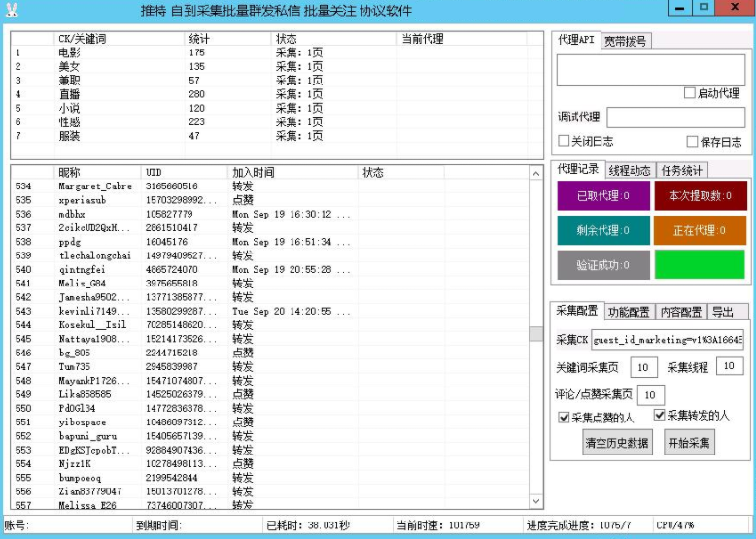
Task: Select user row Tum735
Action: pos(270,366)
